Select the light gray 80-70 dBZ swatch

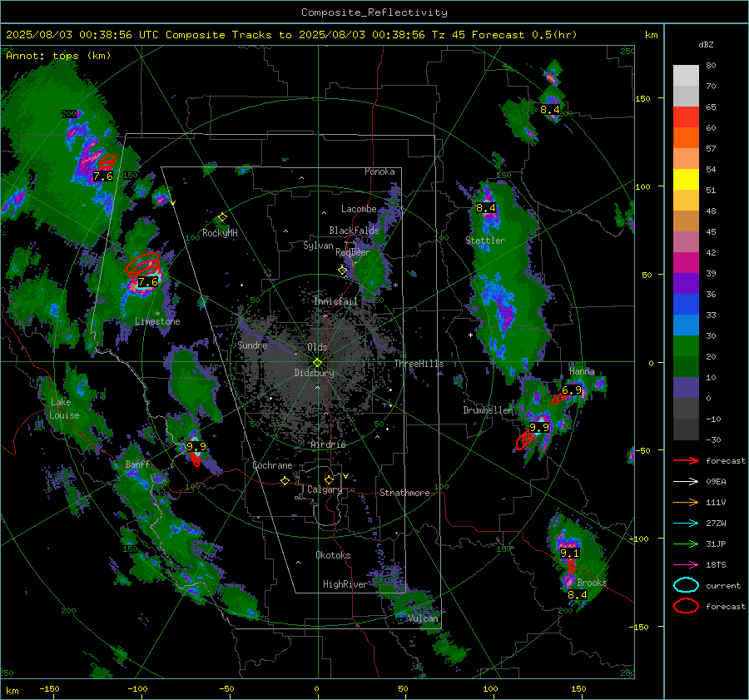click(x=686, y=76)
